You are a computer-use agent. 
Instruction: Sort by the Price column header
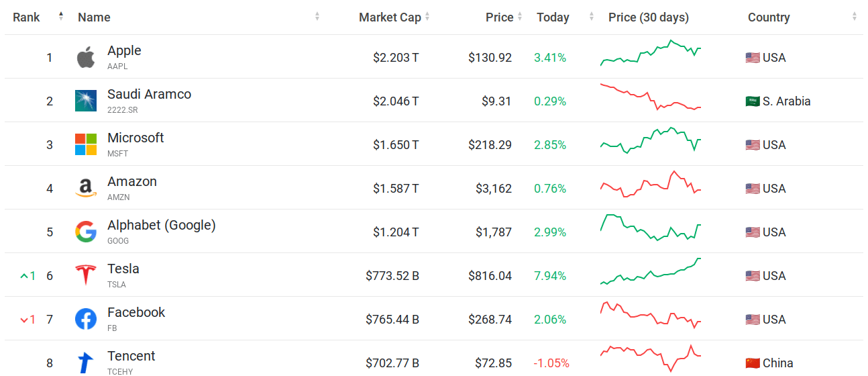pos(499,17)
